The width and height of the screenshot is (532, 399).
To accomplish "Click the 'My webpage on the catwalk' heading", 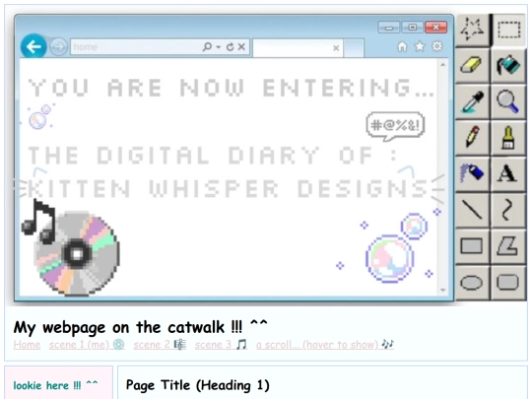I will click(x=141, y=327).
